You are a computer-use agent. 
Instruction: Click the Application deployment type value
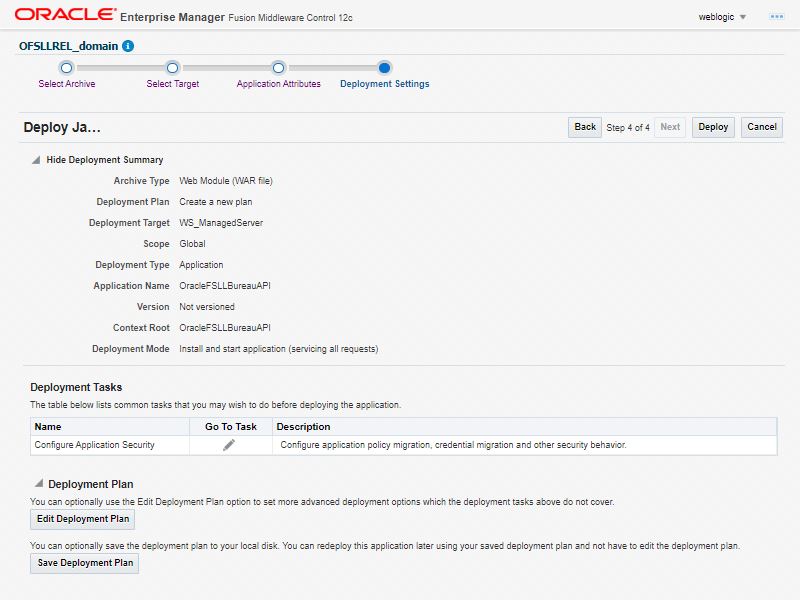click(201, 265)
